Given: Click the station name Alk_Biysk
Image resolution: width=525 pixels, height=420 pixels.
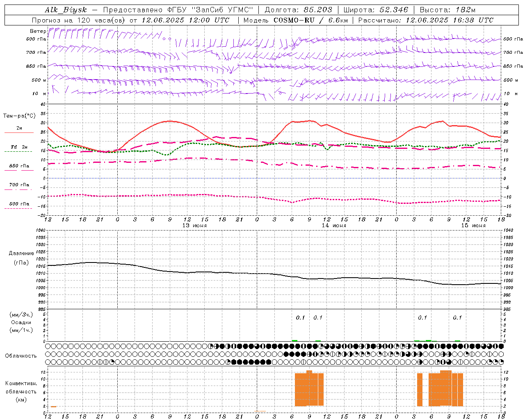Looking at the screenshot, I should point(66,10).
